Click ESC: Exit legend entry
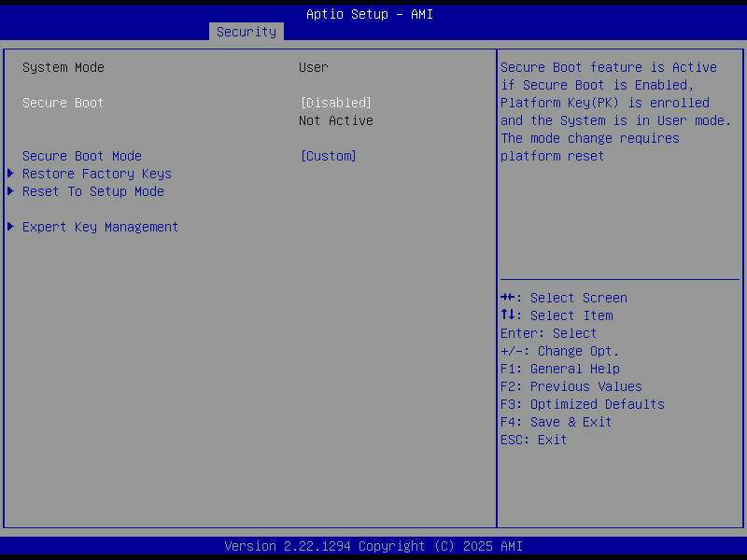 click(532, 440)
